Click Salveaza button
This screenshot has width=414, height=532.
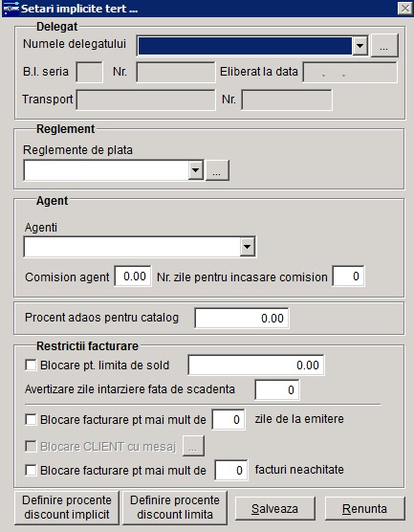coord(274,509)
